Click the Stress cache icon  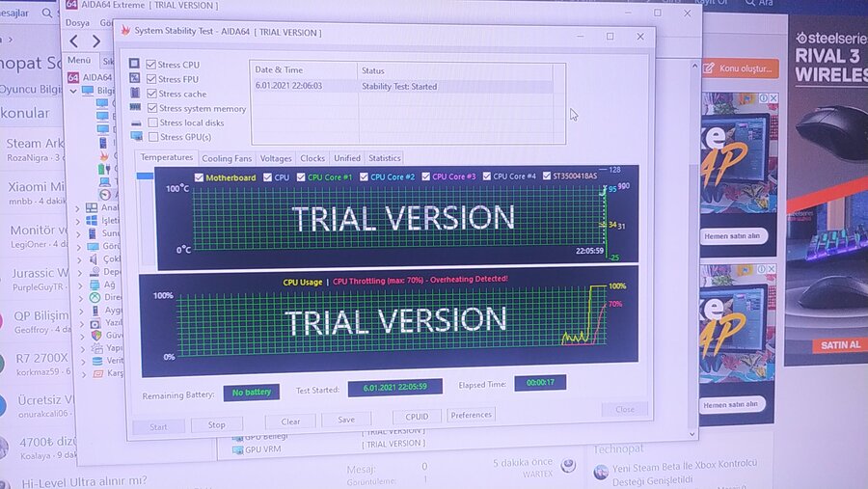(135, 93)
